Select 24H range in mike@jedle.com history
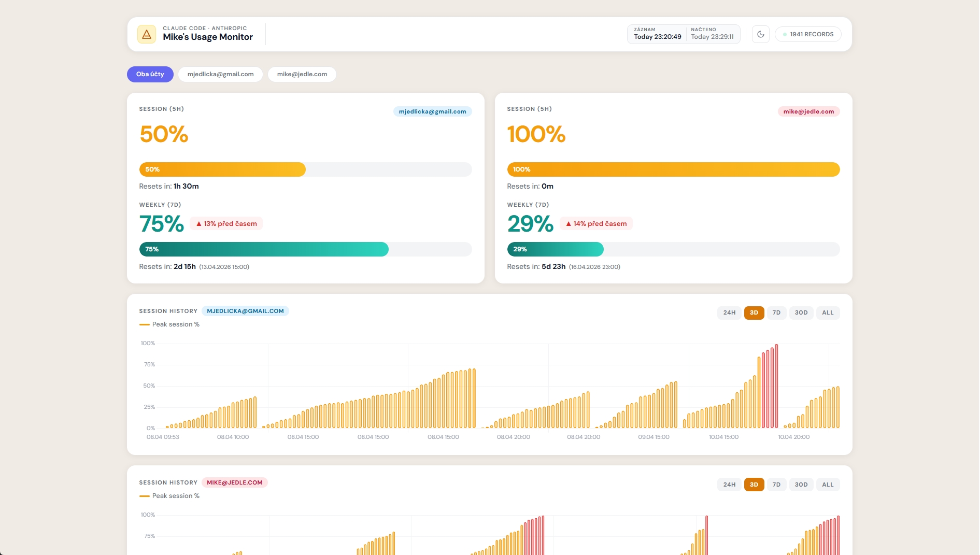 (x=729, y=485)
